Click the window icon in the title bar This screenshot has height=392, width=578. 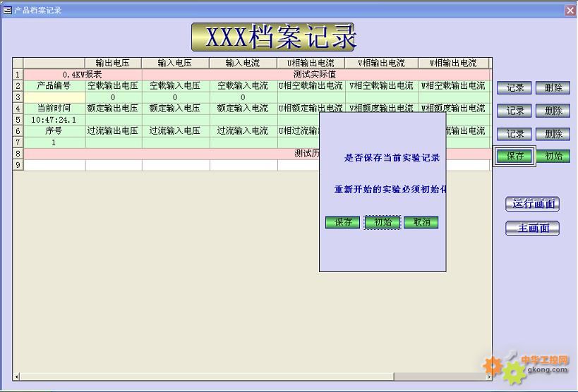pyautogui.click(x=7, y=10)
